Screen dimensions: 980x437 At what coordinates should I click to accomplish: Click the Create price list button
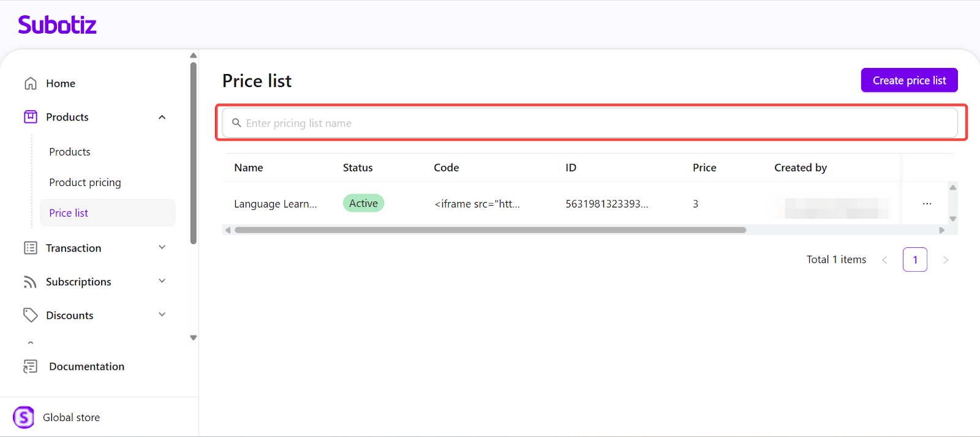tap(909, 80)
